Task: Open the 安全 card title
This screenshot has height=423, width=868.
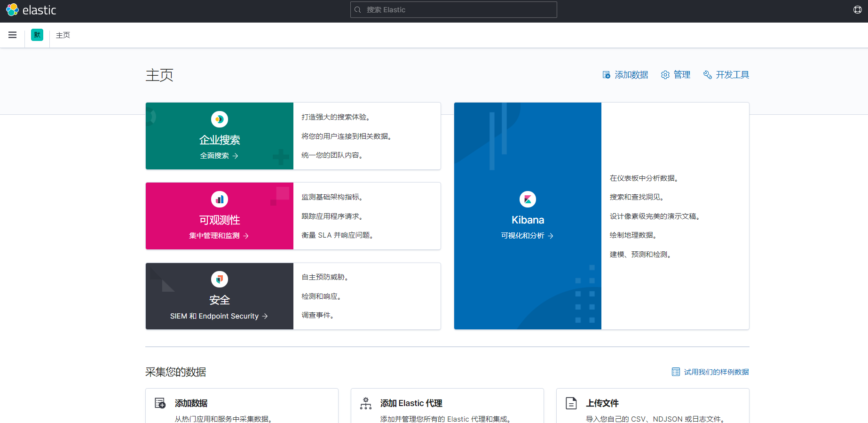Action: click(220, 300)
